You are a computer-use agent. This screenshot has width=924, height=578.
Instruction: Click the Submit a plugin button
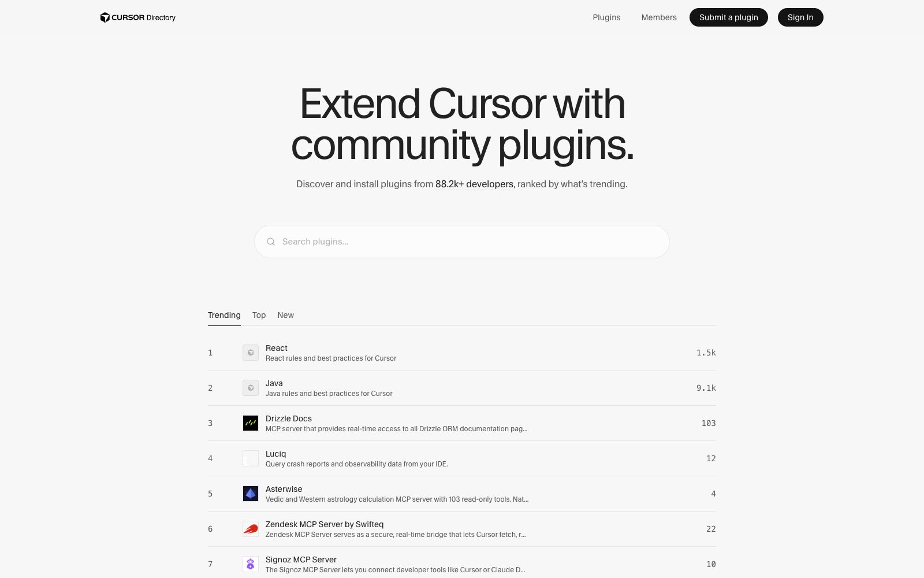click(x=729, y=17)
